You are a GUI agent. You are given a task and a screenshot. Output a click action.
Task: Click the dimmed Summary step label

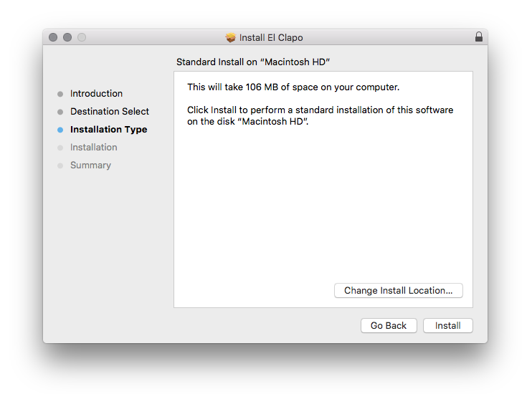90,165
